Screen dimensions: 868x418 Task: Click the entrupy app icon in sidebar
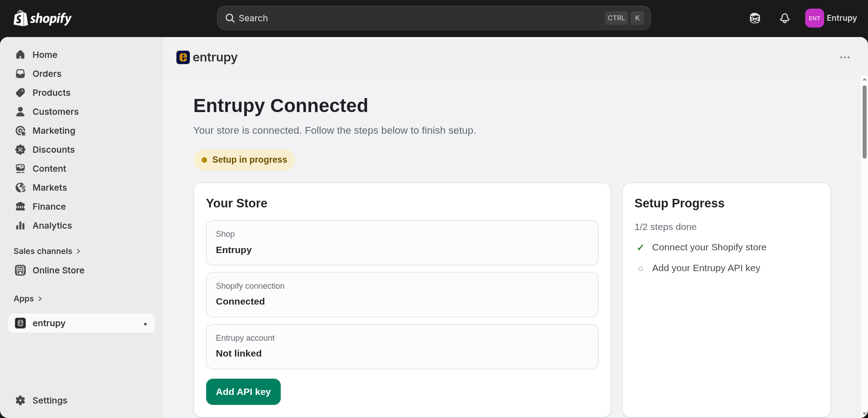click(20, 323)
